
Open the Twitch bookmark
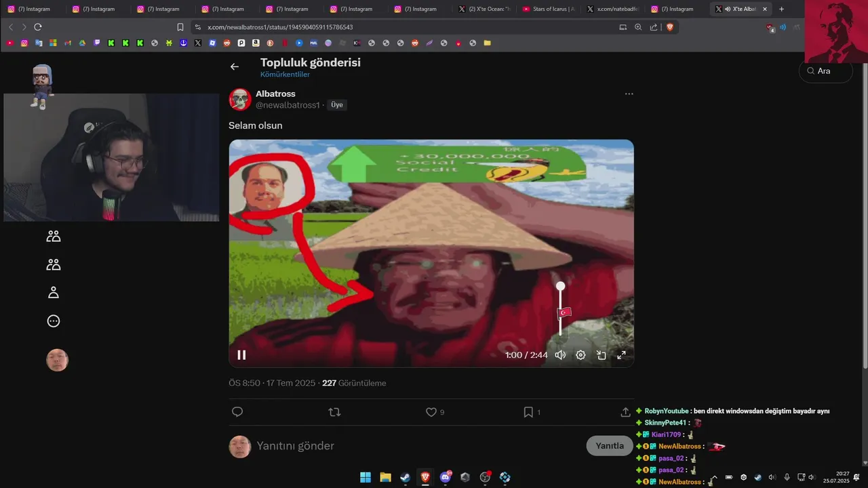coord(96,43)
